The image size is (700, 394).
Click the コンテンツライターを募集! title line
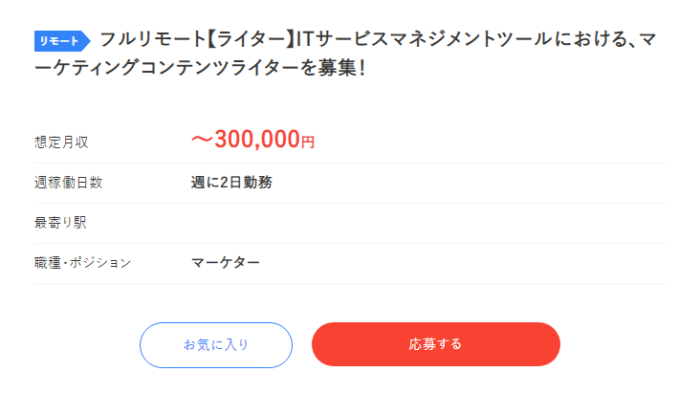point(253,68)
